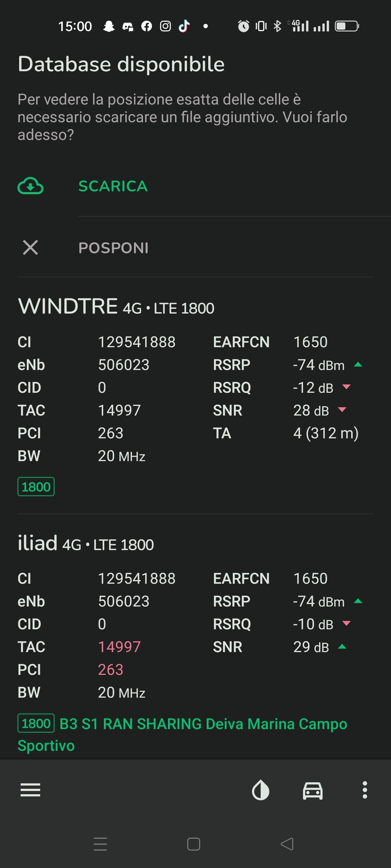The width and height of the screenshot is (391, 868).
Task: Tap the Instagram notification icon in the status bar
Action: pyautogui.click(x=165, y=26)
